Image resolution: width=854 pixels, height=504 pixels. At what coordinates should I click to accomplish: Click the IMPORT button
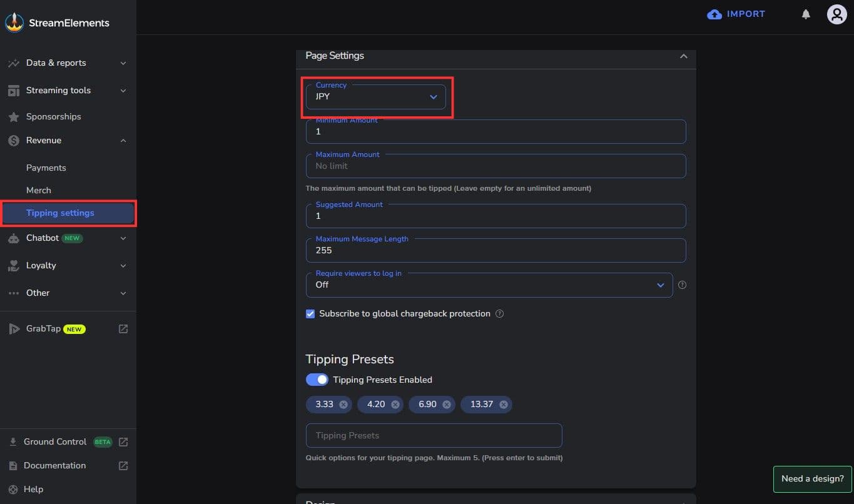pos(736,14)
